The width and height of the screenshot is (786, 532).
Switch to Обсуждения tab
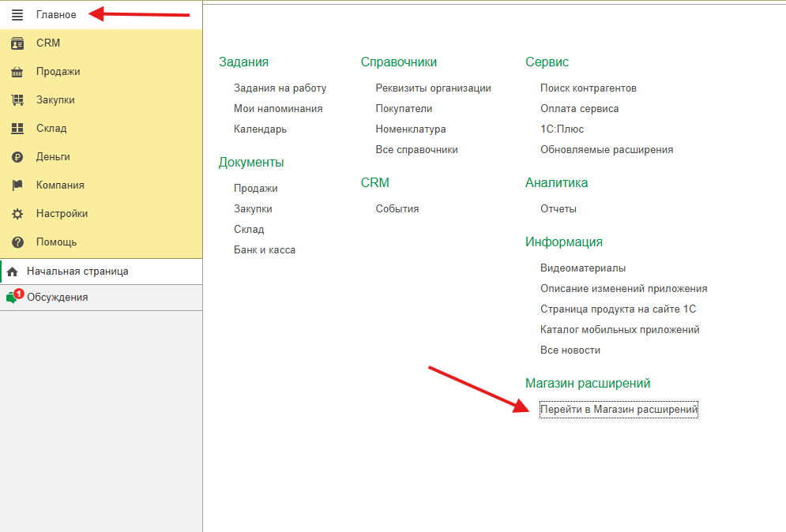[101, 298]
